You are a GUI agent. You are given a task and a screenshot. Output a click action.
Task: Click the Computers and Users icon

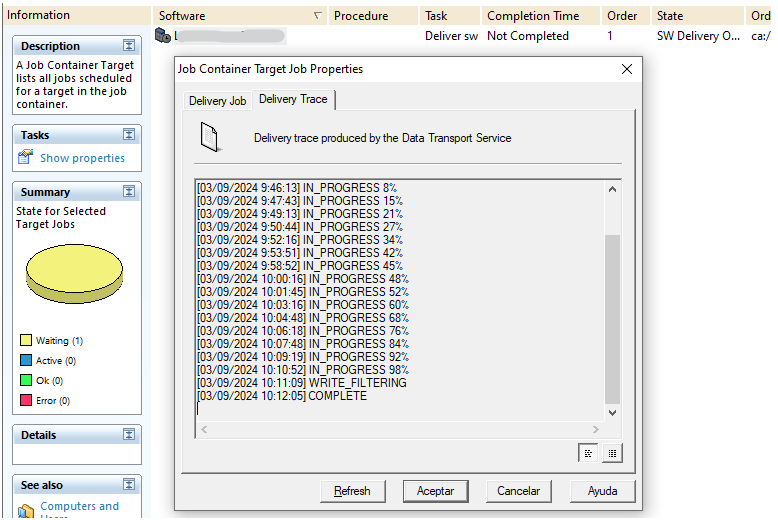[x=25, y=511]
